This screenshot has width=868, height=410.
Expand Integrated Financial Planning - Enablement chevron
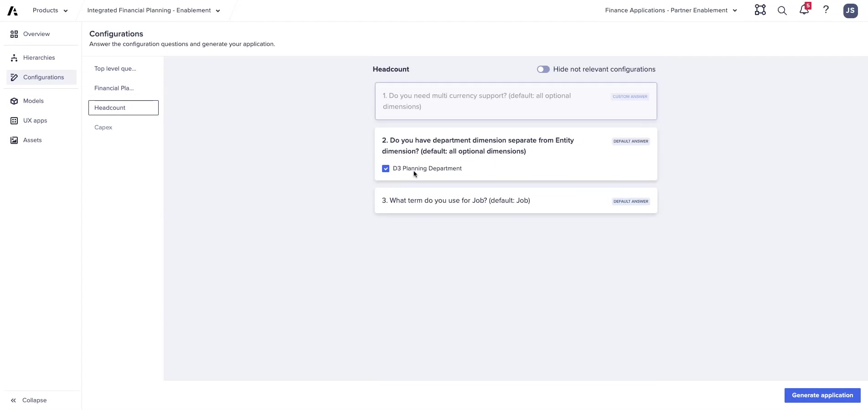217,10
